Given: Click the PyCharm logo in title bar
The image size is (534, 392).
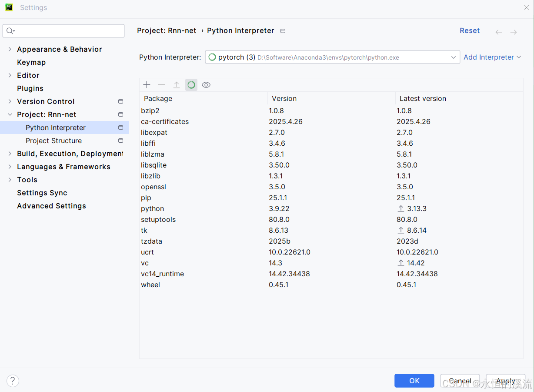Looking at the screenshot, I should (9, 7).
